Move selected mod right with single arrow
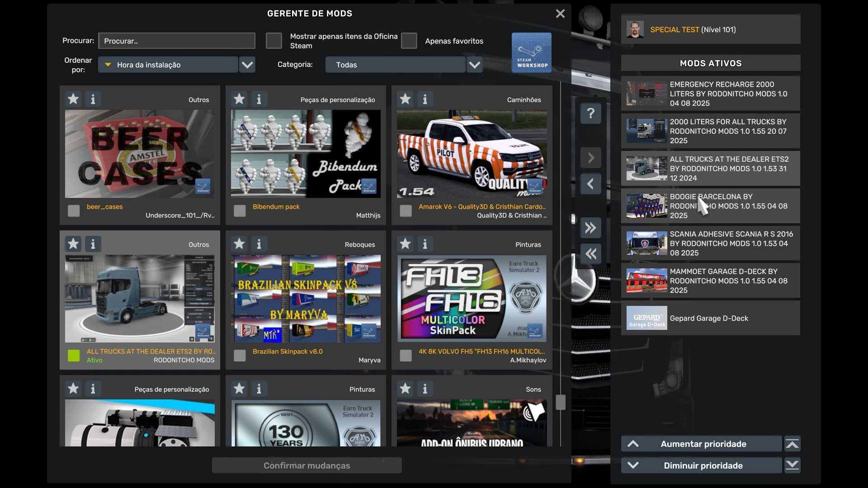Screen dimensions: 868x488 tap(590, 158)
